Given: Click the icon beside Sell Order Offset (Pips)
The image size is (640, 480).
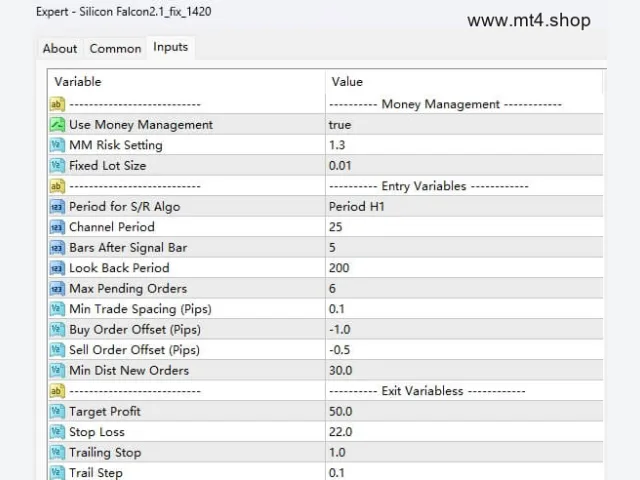Looking at the screenshot, I should point(57,350).
